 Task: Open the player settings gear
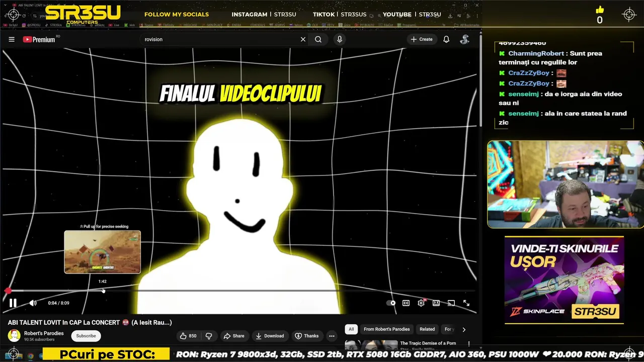pyautogui.click(x=421, y=303)
